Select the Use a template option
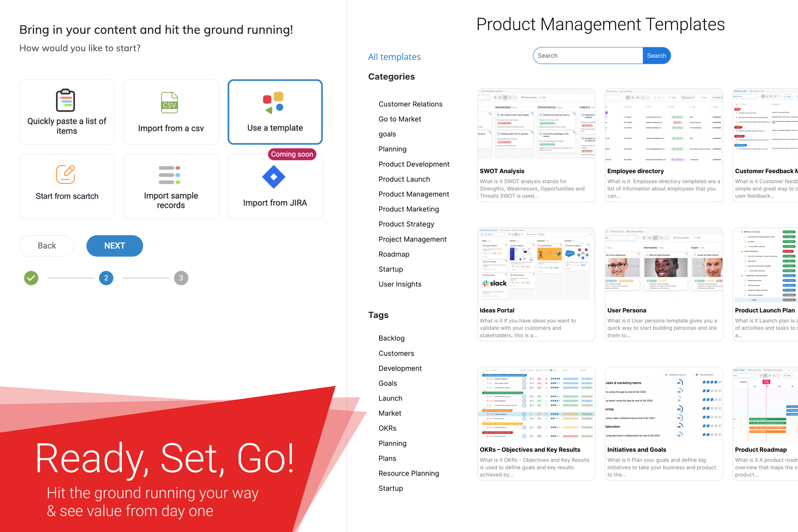The width and height of the screenshot is (798, 532). pyautogui.click(x=275, y=112)
